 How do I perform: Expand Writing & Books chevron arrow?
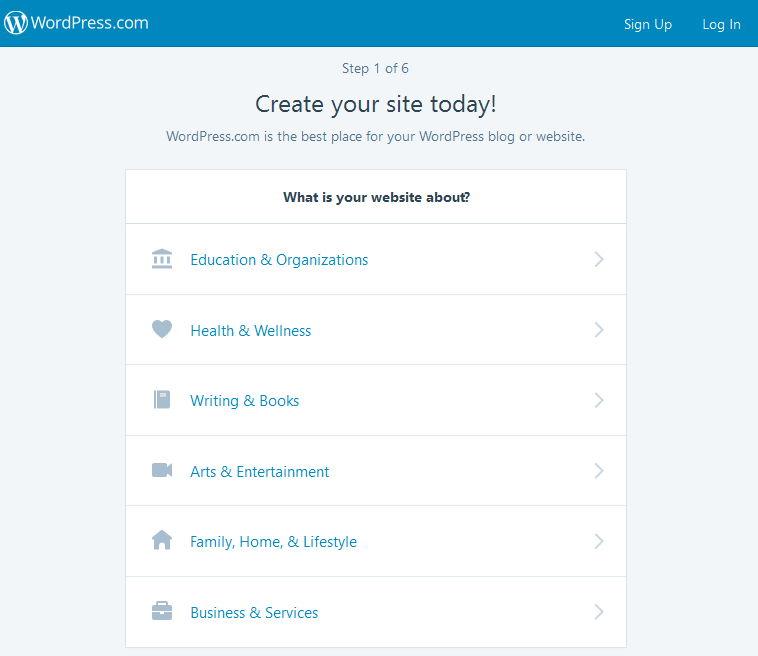(x=599, y=400)
